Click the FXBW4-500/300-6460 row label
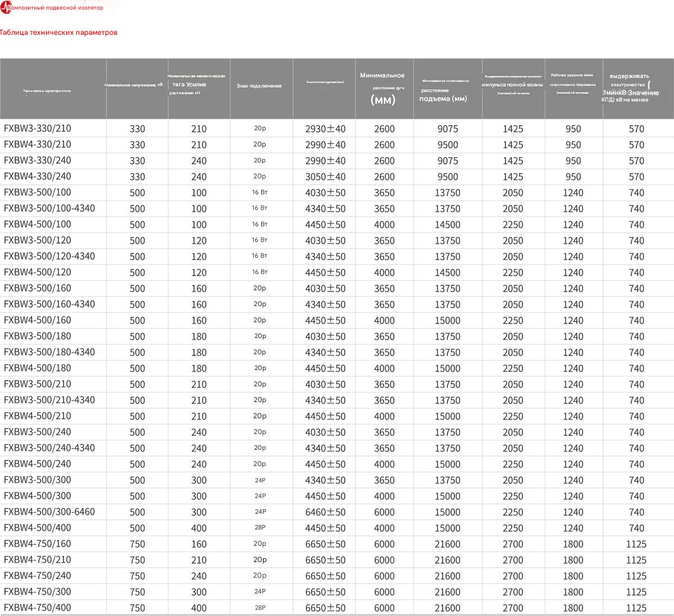 point(49,512)
